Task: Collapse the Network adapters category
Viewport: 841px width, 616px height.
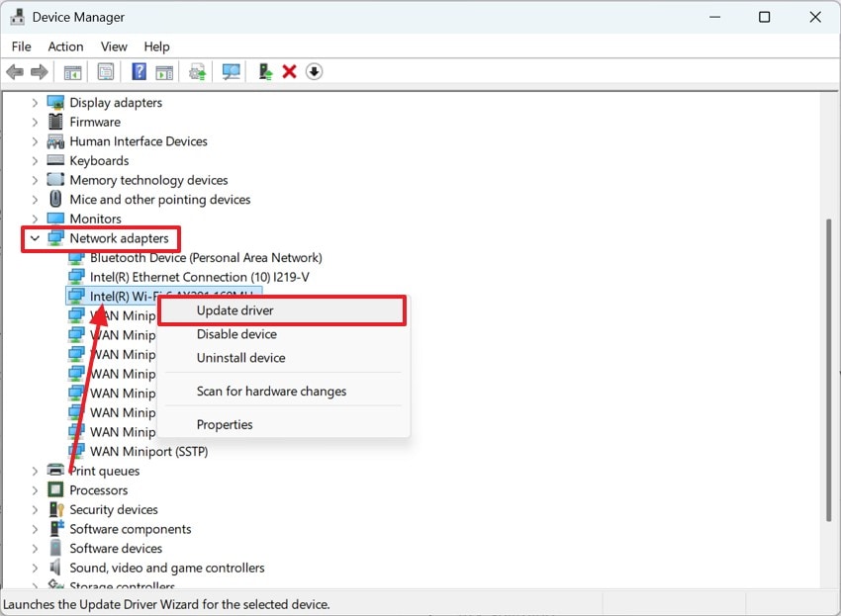Action: click(x=35, y=238)
